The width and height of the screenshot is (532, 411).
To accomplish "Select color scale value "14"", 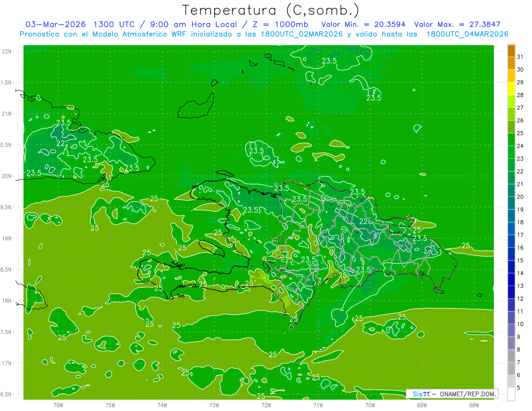I will tap(520, 273).
